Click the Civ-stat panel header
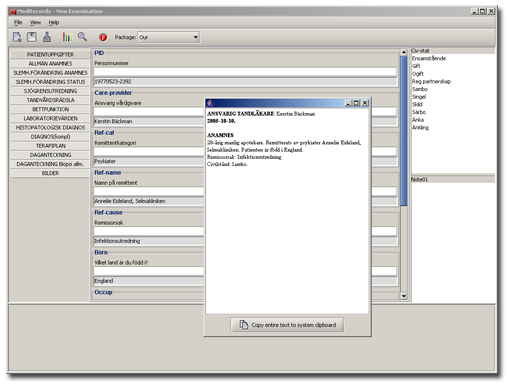 [x=453, y=51]
